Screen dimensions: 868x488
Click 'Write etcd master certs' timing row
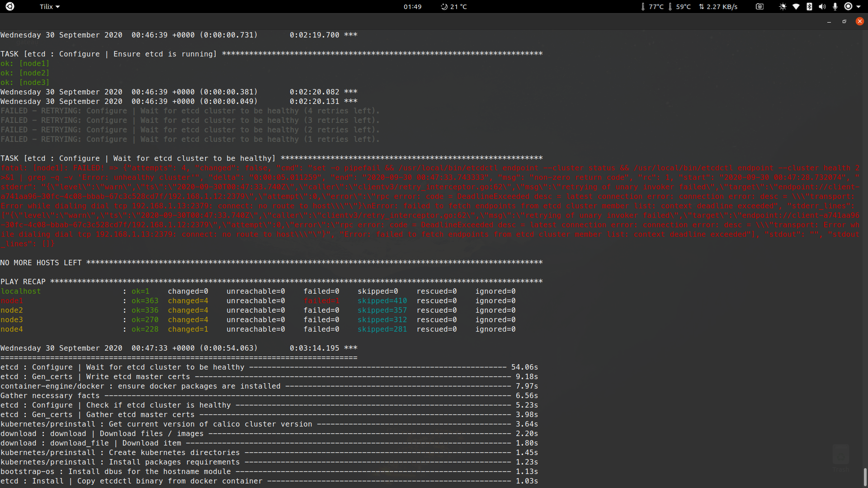point(269,376)
